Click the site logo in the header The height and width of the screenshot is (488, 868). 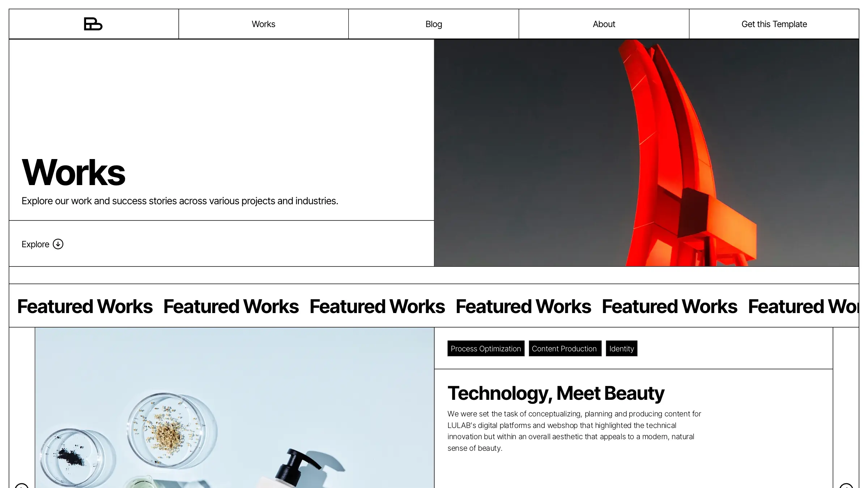pos(93,24)
